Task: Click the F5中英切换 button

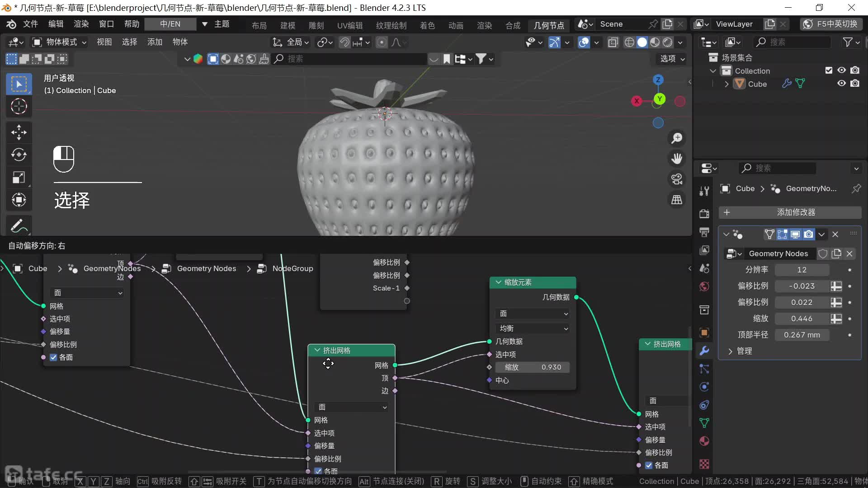Action: coord(831,24)
